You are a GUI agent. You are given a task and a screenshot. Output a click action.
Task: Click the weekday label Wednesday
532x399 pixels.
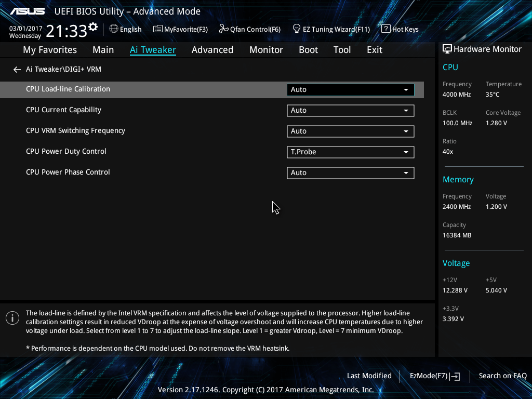tap(25, 36)
